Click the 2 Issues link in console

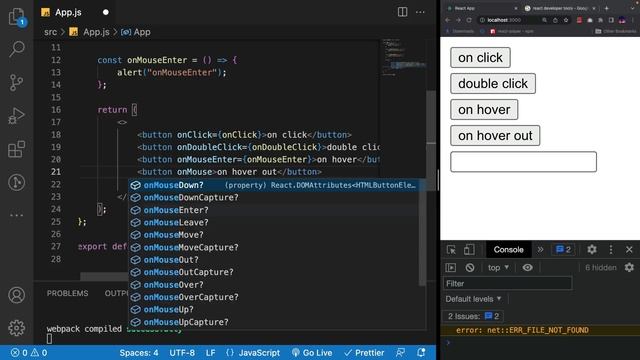(x=473, y=316)
